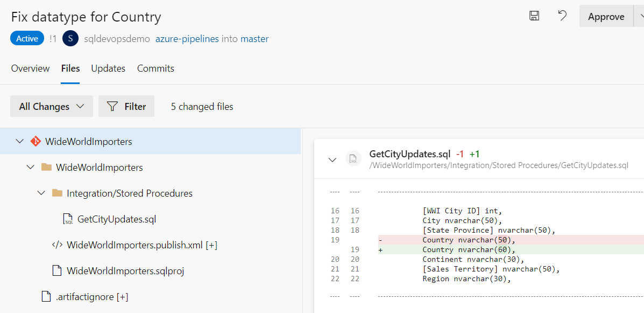Select .artifactignore [+] in the tree
Screen dimensions: 644x313
91,296
